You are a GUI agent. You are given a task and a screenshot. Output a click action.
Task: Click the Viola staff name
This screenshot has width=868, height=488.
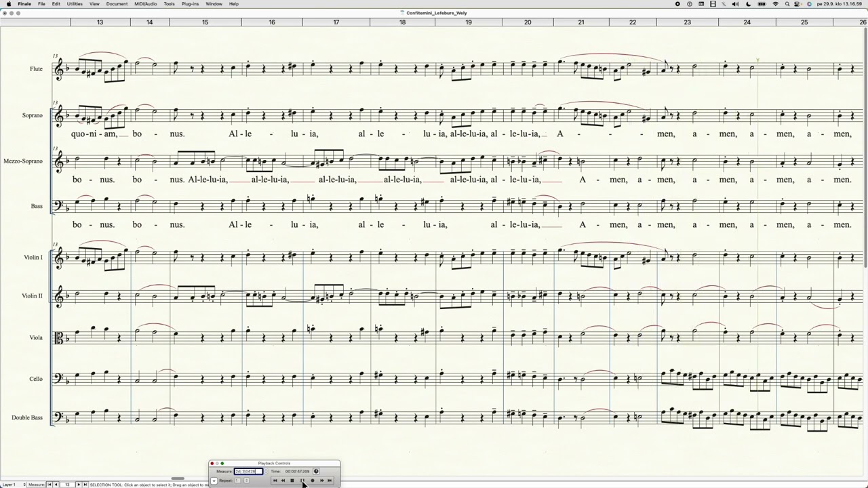(36, 338)
